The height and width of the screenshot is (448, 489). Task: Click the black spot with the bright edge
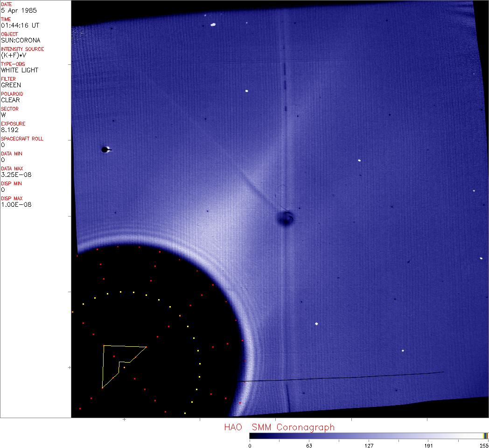coord(105,149)
